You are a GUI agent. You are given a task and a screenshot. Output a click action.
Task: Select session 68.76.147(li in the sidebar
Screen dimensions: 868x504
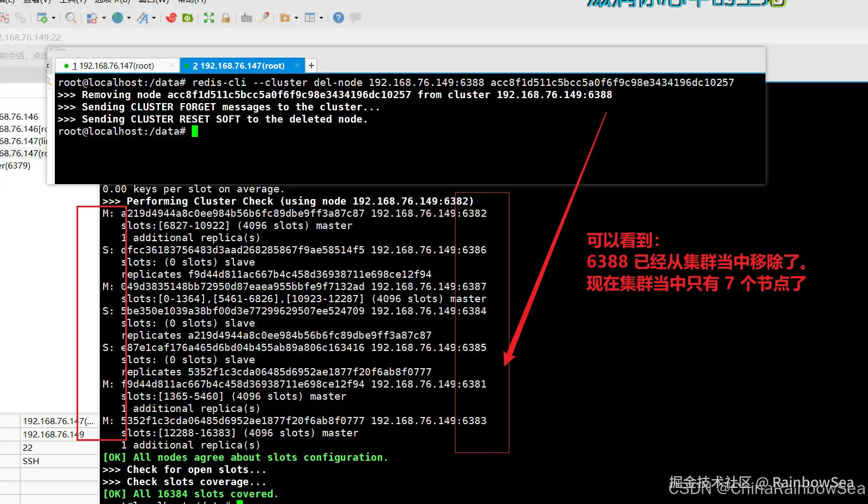tap(24, 141)
